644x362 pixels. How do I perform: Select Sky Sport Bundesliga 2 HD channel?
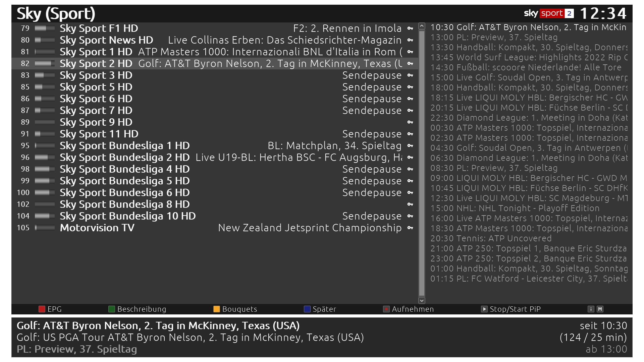124,158
